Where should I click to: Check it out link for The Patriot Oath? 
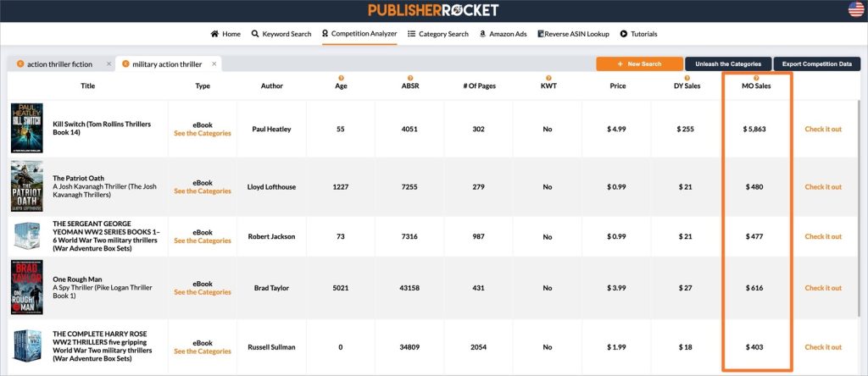click(823, 186)
